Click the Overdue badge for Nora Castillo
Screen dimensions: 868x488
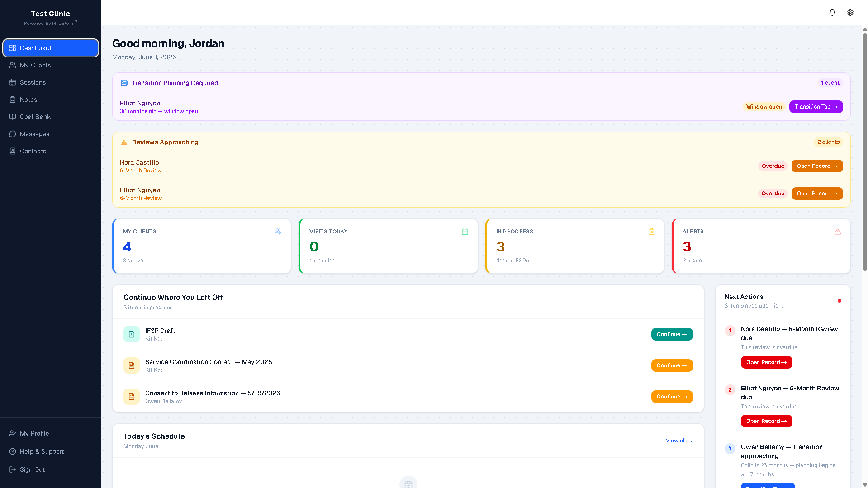(x=773, y=166)
